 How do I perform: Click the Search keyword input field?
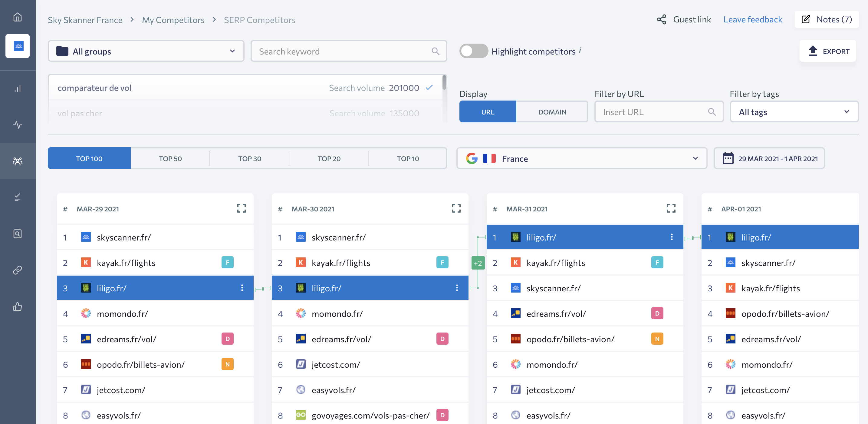click(344, 51)
